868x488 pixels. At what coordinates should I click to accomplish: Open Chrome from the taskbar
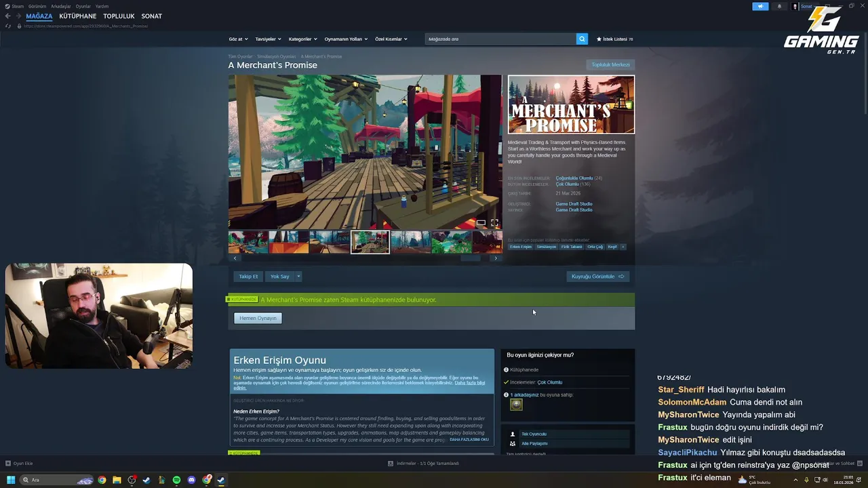click(x=102, y=480)
